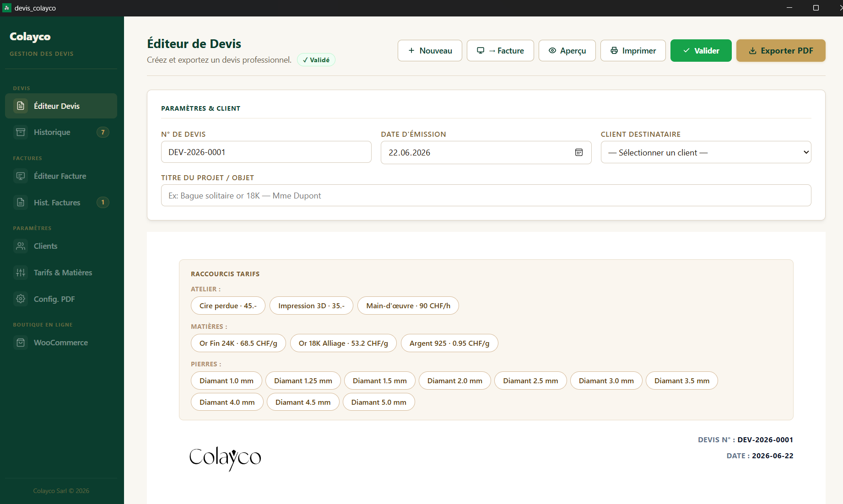843x504 pixels.
Task: Expand the Client destinataire dropdown
Action: coord(706,152)
